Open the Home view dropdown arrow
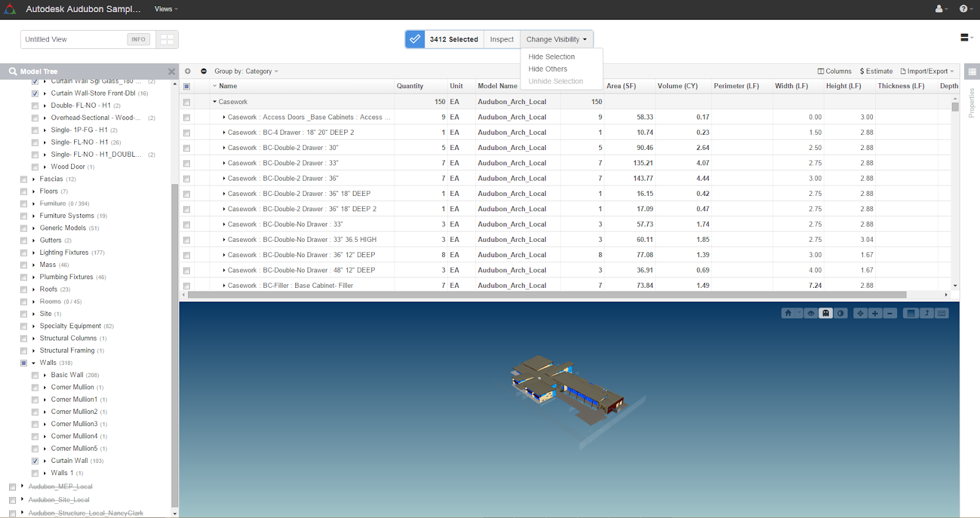 click(x=799, y=313)
